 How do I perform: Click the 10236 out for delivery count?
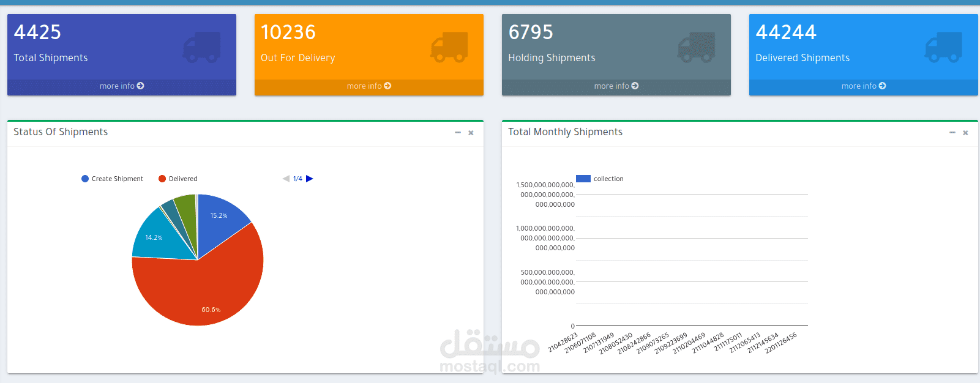tap(288, 32)
